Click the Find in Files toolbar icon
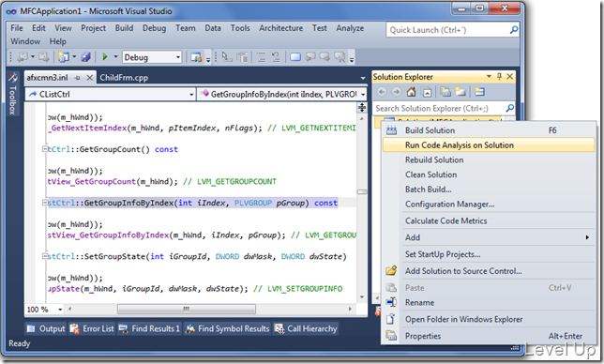604x364 pixels. [196, 57]
